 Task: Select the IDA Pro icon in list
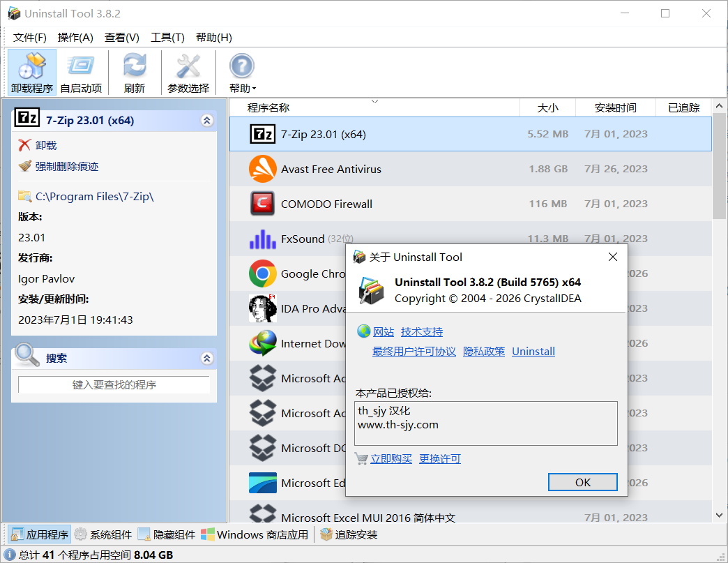coord(263,308)
